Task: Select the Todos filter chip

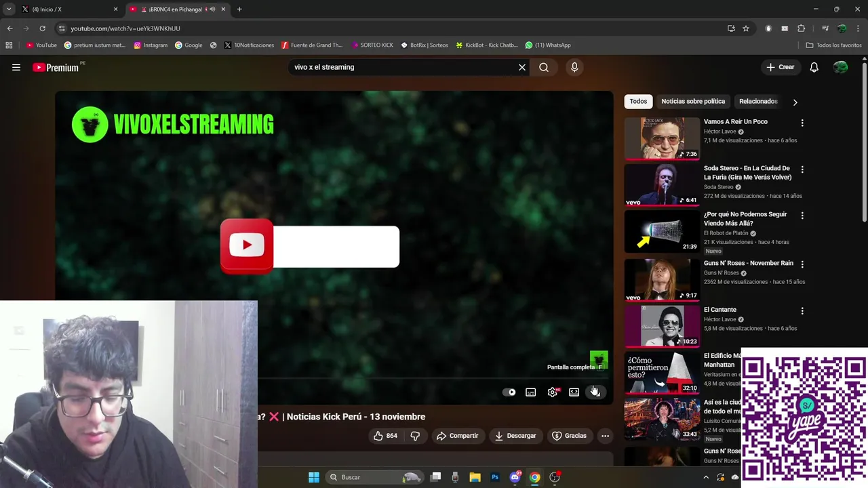Action: [x=638, y=101]
